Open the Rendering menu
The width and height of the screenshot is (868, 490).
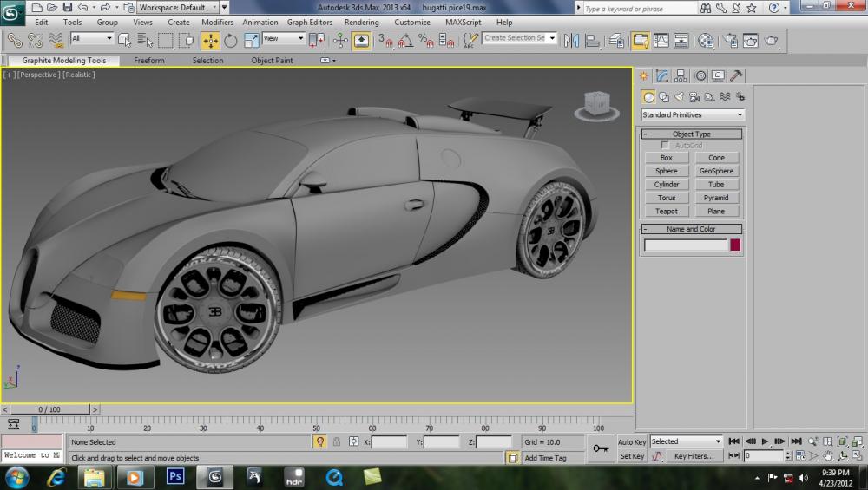tap(361, 23)
